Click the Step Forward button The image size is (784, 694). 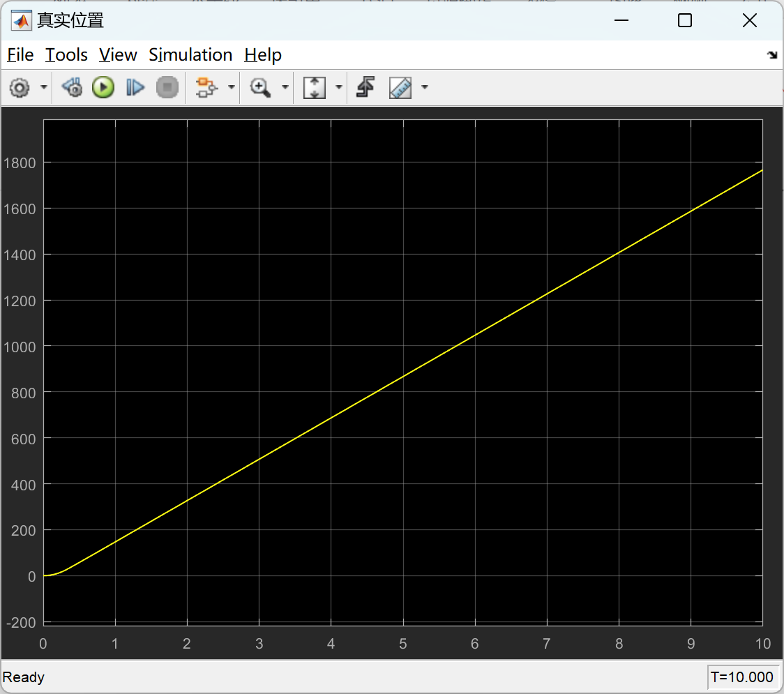point(135,87)
